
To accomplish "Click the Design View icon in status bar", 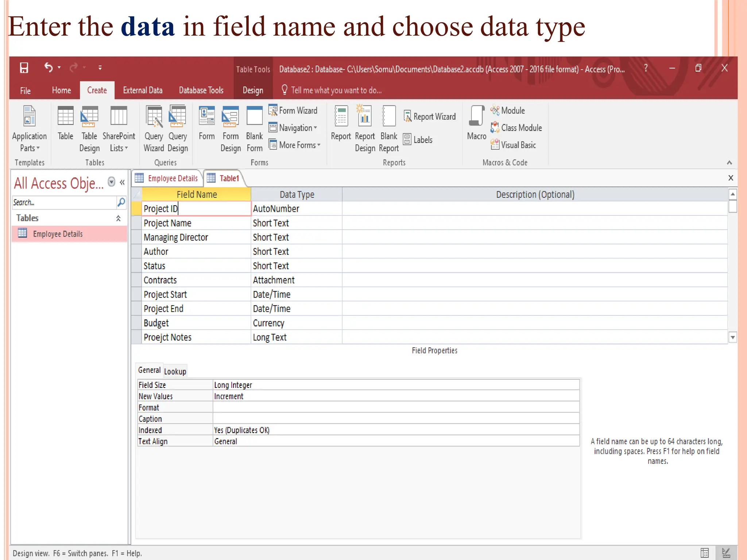I will 726,553.
